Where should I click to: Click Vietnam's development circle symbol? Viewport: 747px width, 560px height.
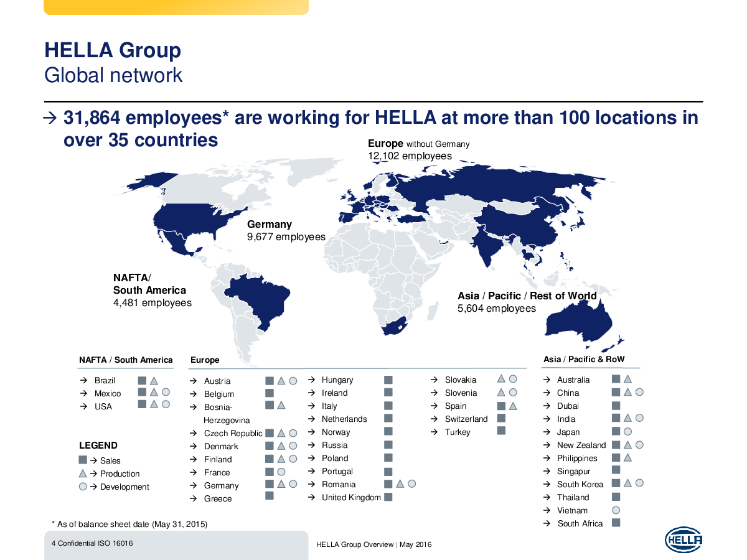click(616, 510)
